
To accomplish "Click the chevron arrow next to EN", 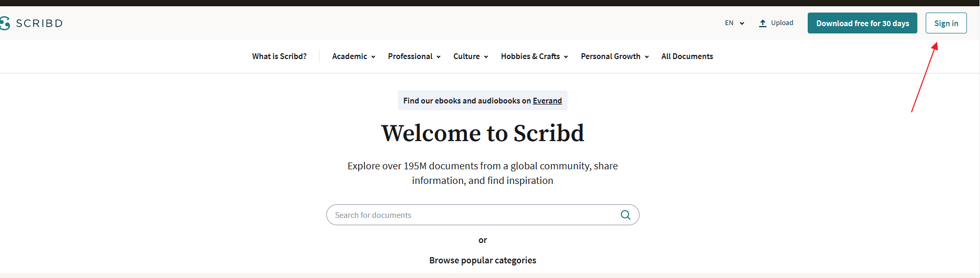I will pyautogui.click(x=742, y=24).
